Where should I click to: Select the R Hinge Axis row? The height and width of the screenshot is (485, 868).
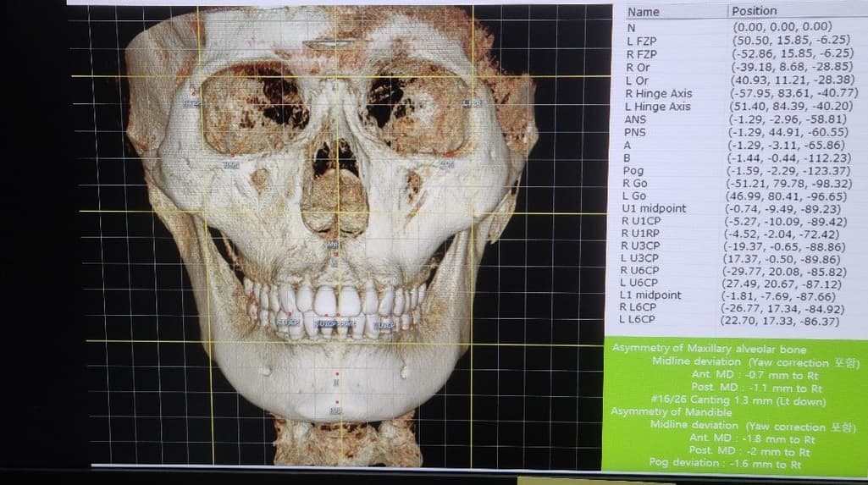(658, 93)
